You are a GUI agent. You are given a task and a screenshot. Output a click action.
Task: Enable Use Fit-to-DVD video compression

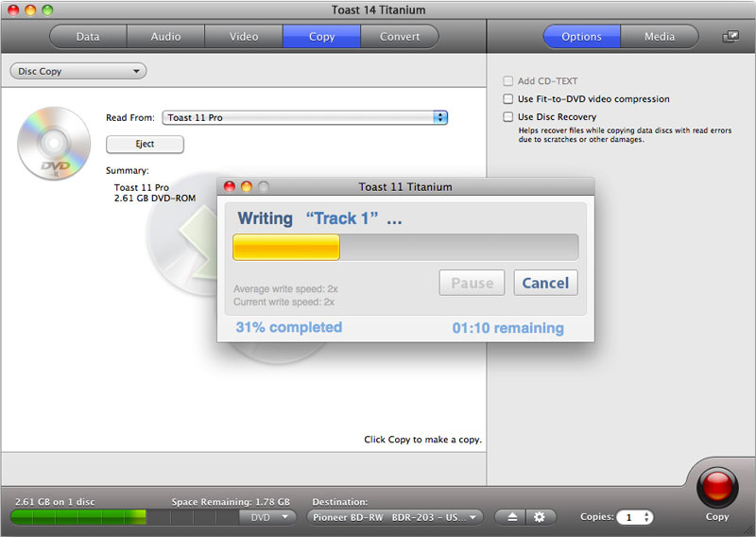tap(508, 99)
